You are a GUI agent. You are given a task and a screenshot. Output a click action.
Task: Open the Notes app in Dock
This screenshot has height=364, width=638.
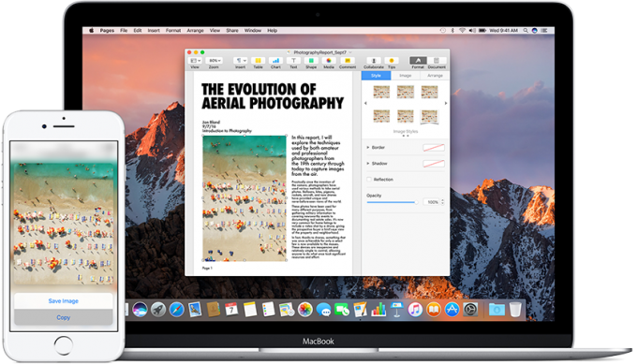250,310
